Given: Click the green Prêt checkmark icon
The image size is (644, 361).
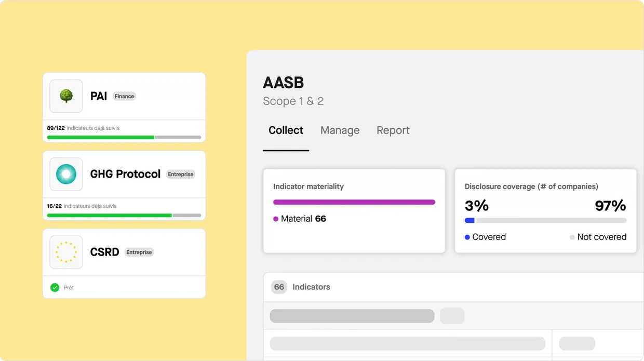Looking at the screenshot, I should pyautogui.click(x=55, y=287).
